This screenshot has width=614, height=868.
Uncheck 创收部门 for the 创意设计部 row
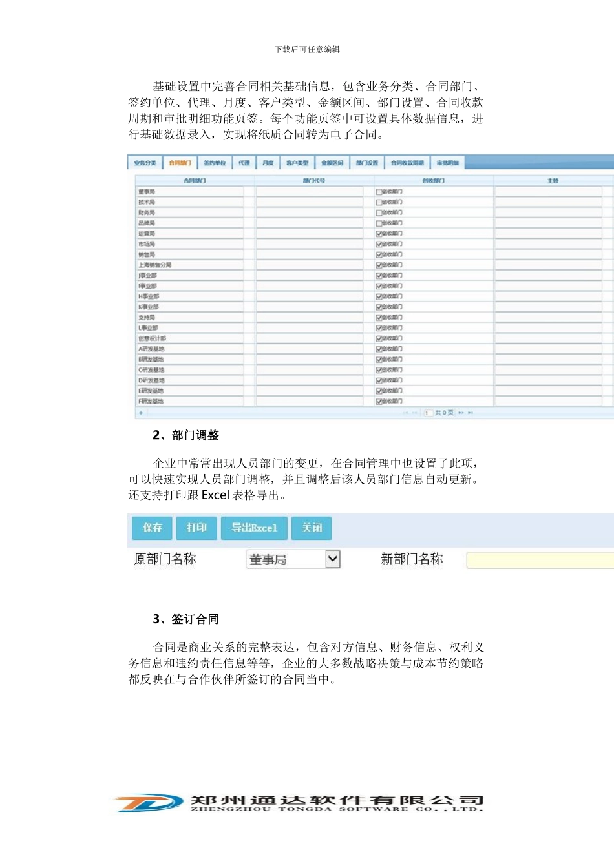pyautogui.click(x=379, y=338)
